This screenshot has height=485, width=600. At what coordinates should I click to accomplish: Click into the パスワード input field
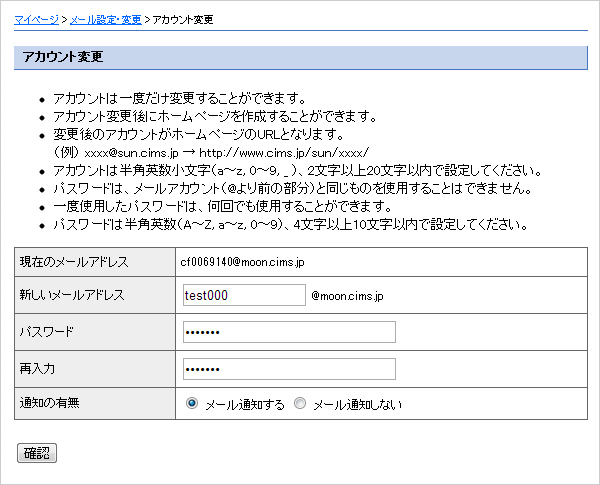coord(289,332)
